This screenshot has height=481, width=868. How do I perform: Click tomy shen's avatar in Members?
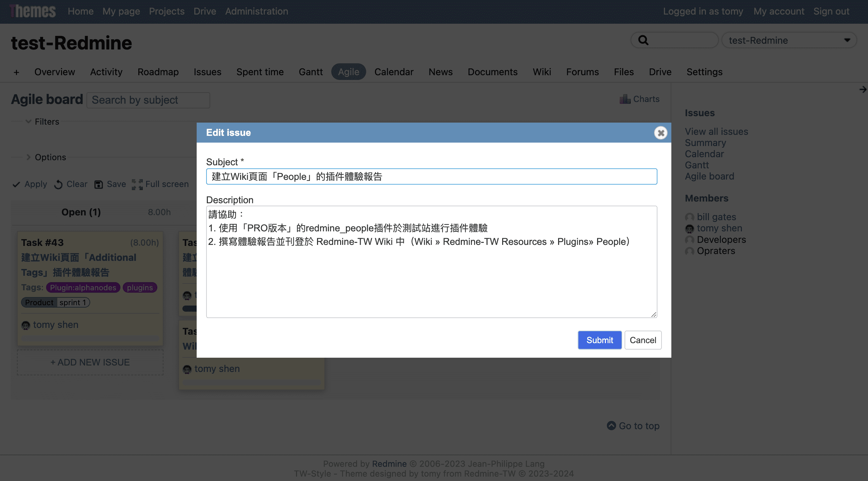point(689,229)
